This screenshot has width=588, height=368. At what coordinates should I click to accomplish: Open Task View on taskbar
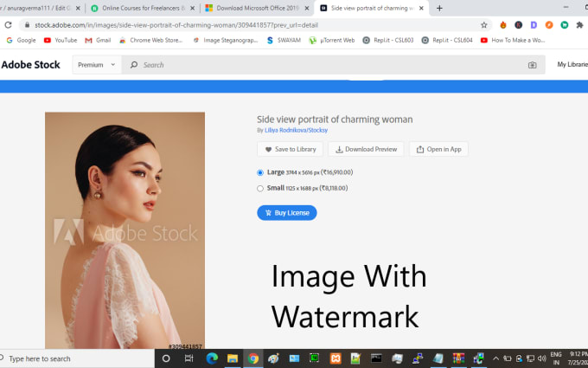189,358
